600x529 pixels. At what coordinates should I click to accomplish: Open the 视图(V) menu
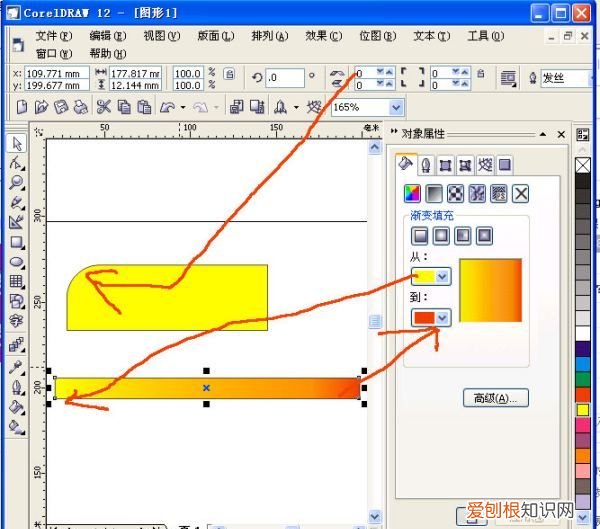161,36
